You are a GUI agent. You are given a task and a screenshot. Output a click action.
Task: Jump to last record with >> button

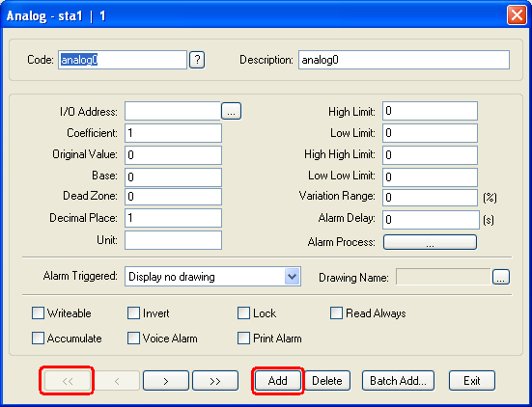tap(215, 381)
